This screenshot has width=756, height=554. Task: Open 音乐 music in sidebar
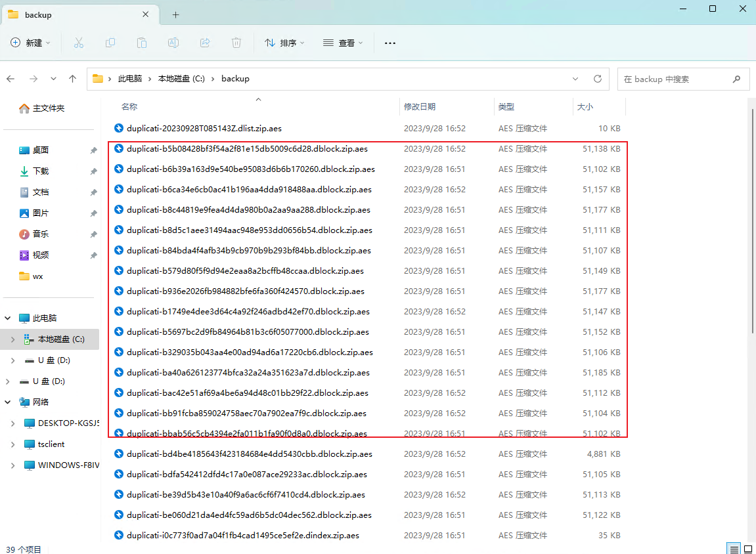point(33,234)
